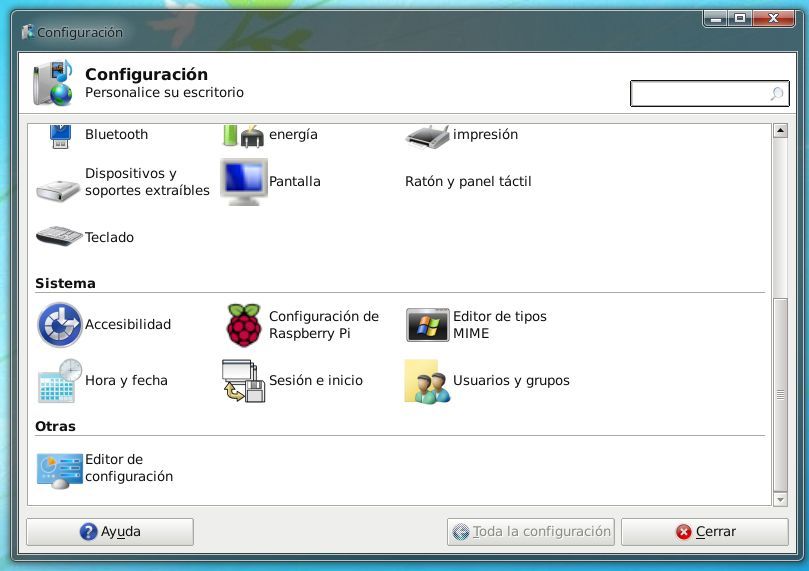Click the Bluetooth text label

pyautogui.click(x=116, y=134)
